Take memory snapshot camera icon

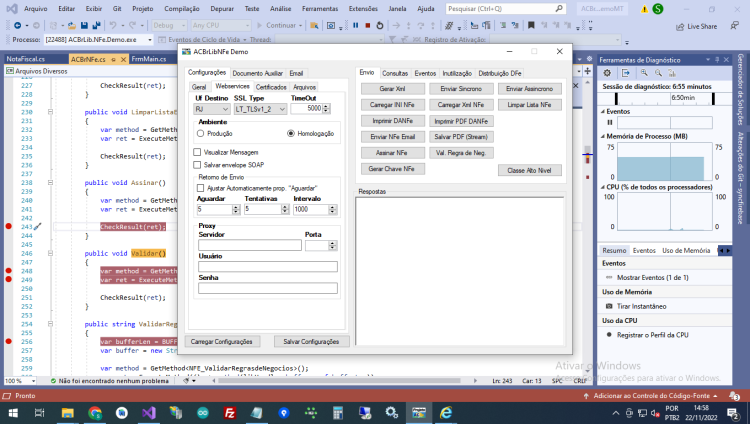[609, 306]
